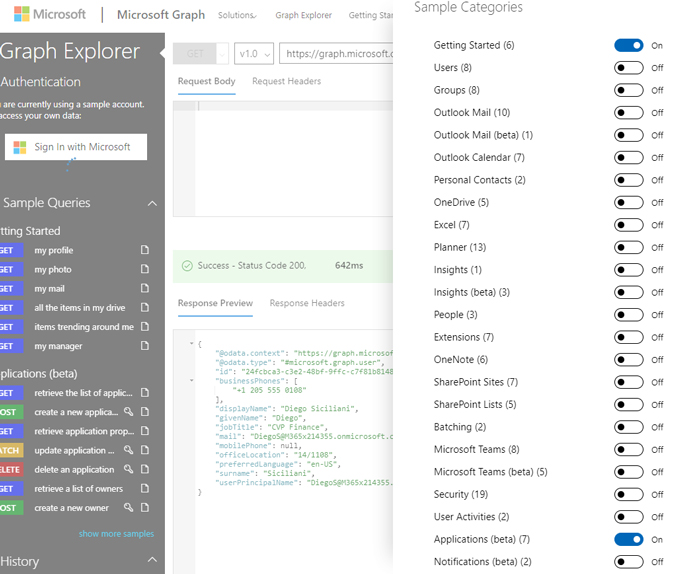700x574 pixels.
Task: Run the retrieve a list of owners query
Action: (78, 489)
